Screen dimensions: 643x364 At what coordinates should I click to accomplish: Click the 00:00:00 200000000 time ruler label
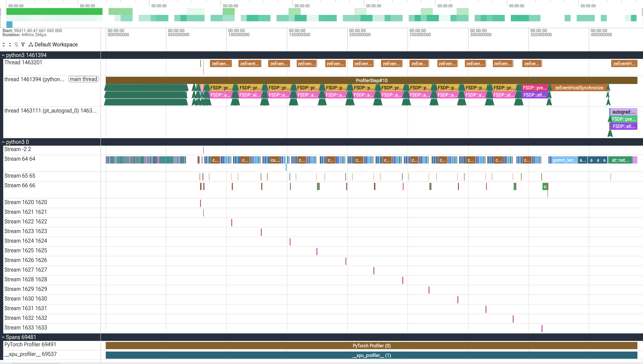(360, 33)
